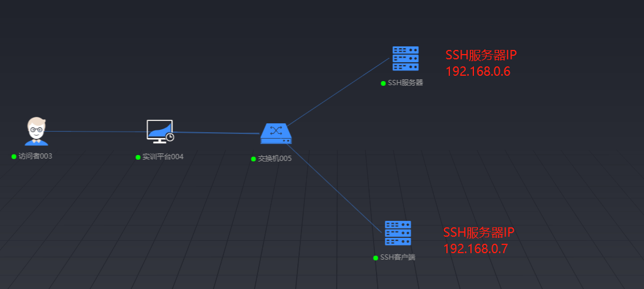This screenshot has height=289, width=644.
Task: Click the green status dot beside 访问者003
Action: point(13,157)
